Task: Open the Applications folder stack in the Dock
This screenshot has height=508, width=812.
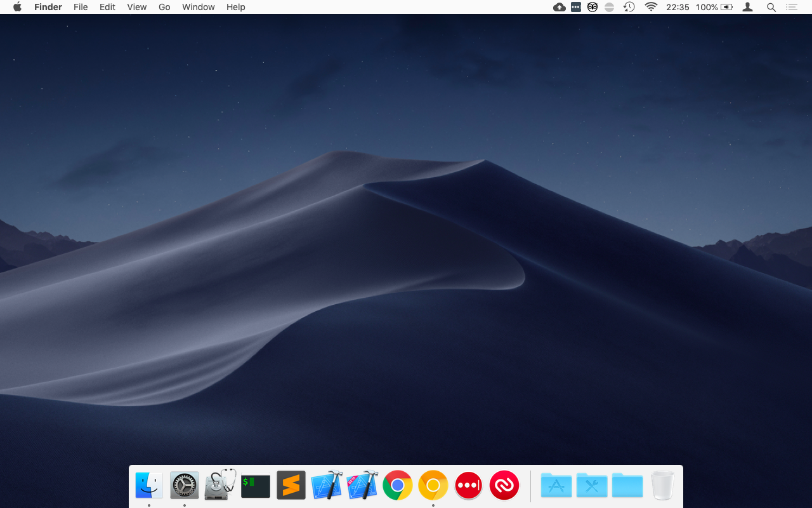Action: (556, 486)
